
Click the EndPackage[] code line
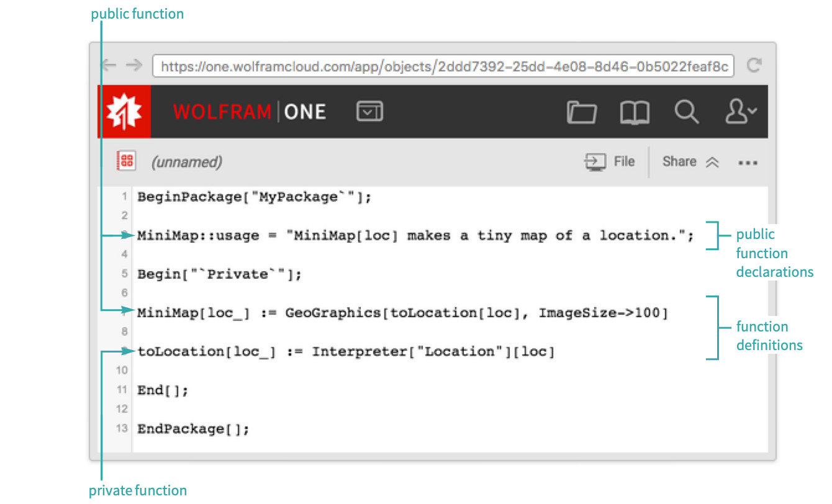pyautogui.click(x=193, y=429)
